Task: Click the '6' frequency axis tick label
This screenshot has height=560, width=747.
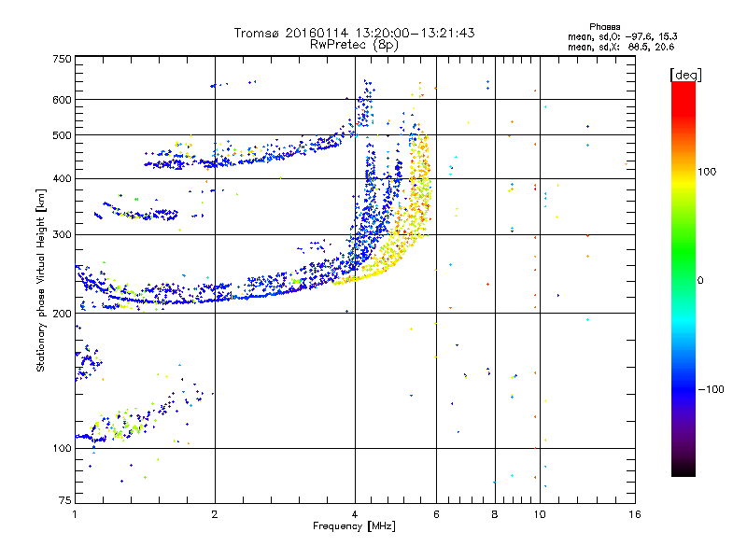Action: (x=436, y=514)
